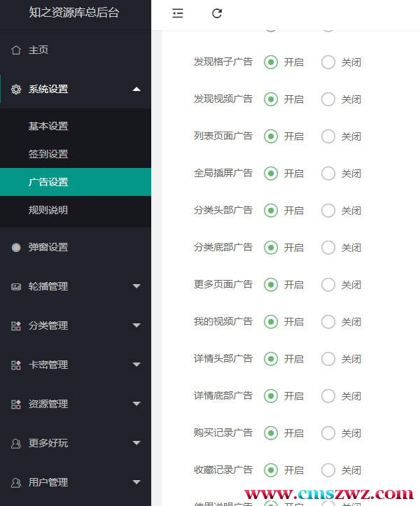The image size is (420, 506).
Task: Open the 规则说明 page link
Action: pos(48,210)
